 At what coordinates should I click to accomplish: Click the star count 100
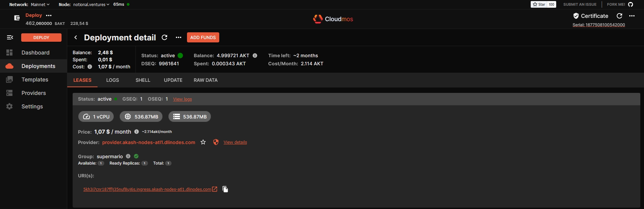coord(552,4)
